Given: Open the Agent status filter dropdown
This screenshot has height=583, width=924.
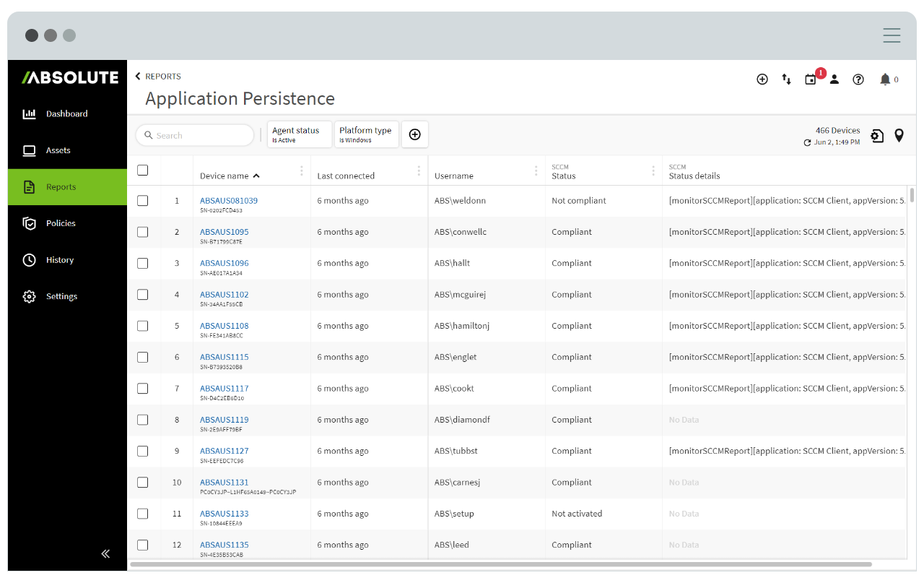Looking at the screenshot, I should tap(299, 134).
